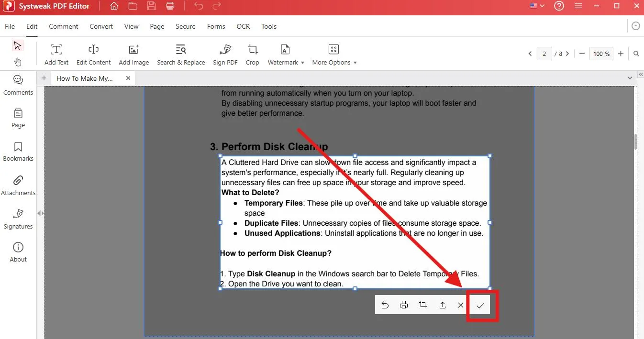
Task: Go to the next page with right arrow
Action: coord(567,54)
